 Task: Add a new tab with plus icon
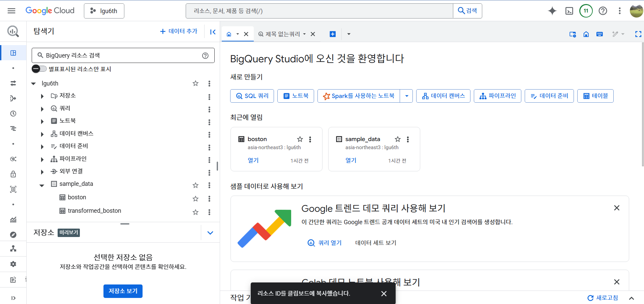point(333,34)
